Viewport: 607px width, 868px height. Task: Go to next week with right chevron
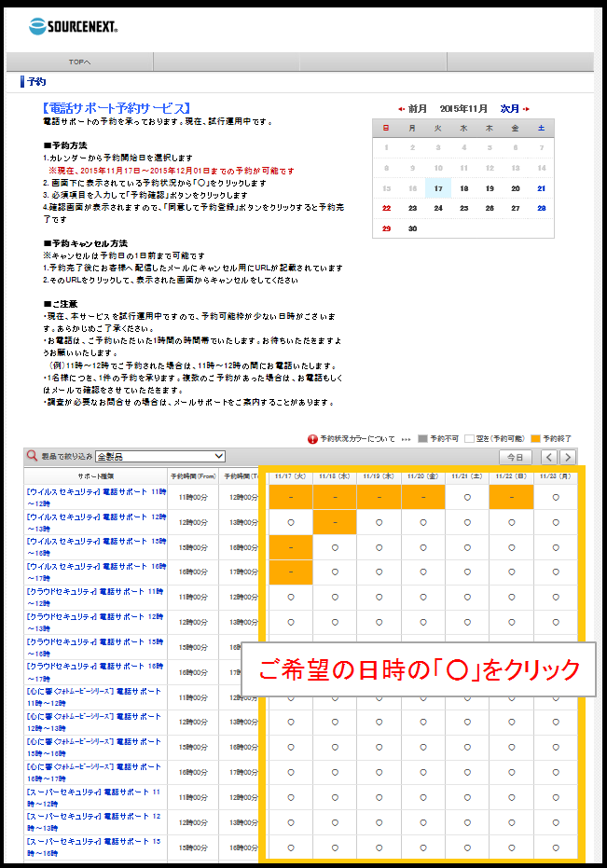(569, 457)
